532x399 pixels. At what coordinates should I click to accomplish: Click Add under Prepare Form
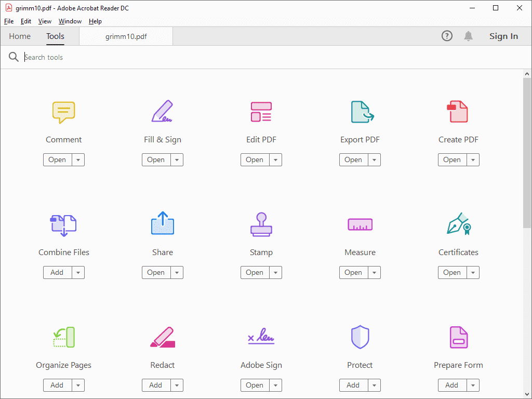point(453,385)
